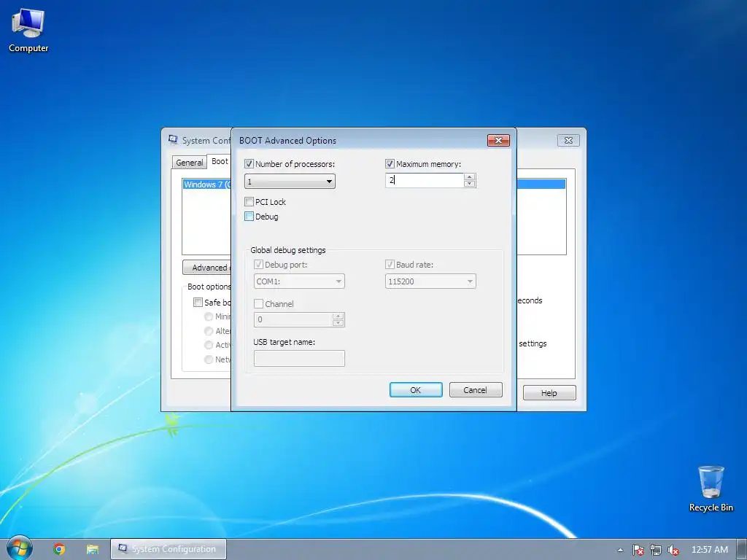Open the taskbar clock 12:57 AM
Viewport: 747px width, 560px height.
[709, 550]
